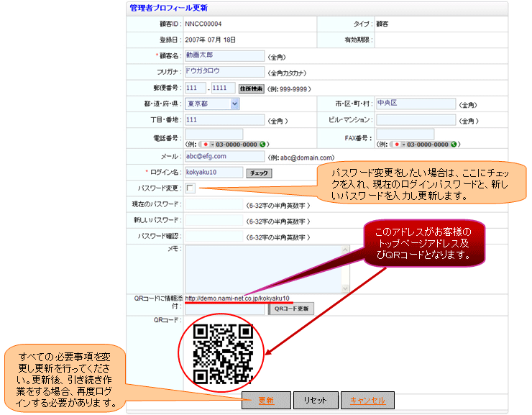Screen dimensions: 532x415
Task: Click the 有効期限 label
Action: (359, 40)
